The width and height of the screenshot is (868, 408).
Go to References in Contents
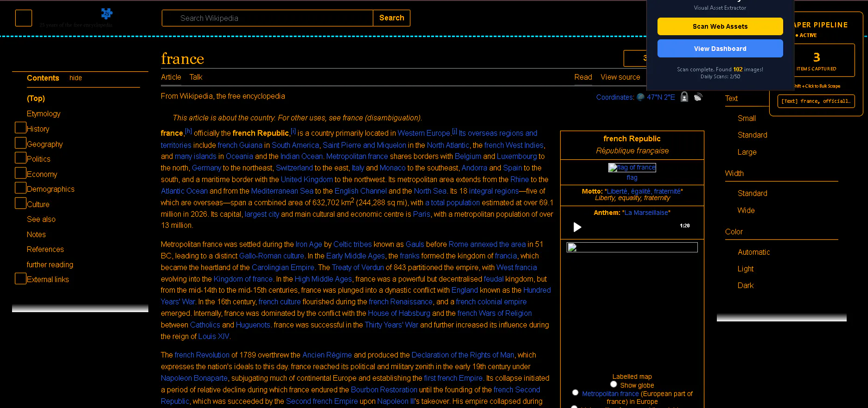pyautogui.click(x=45, y=249)
